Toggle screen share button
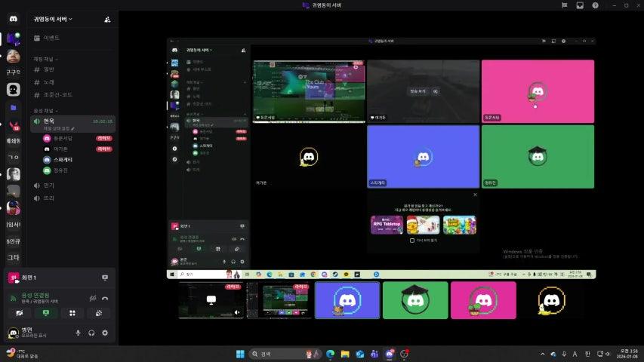Viewport: 644px width, 362px height. click(46, 313)
